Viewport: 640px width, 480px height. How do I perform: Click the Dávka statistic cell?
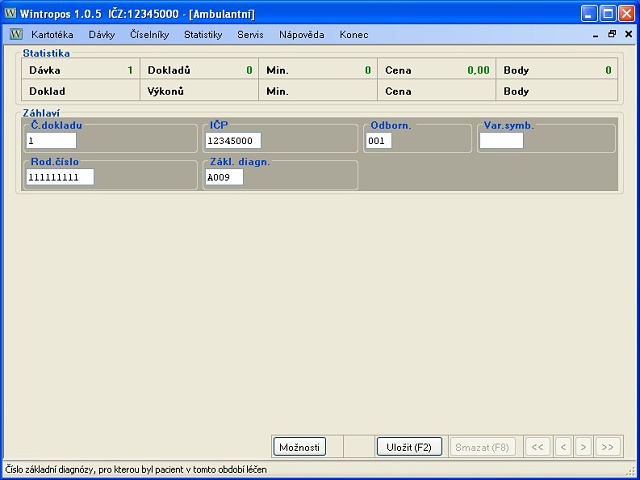pos(81,70)
